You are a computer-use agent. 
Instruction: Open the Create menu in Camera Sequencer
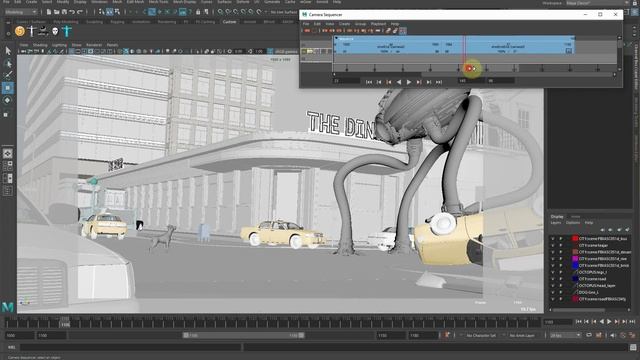[344, 24]
